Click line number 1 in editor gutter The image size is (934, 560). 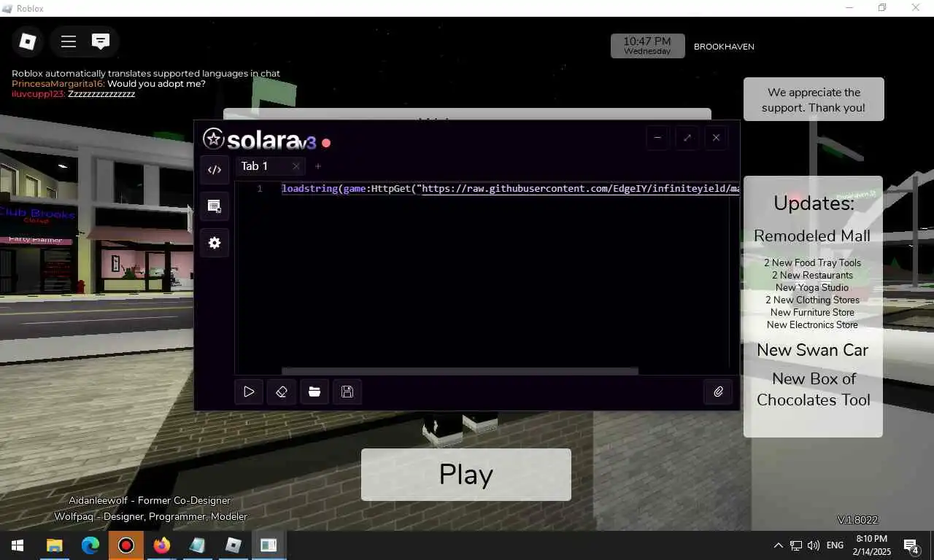[x=260, y=189]
